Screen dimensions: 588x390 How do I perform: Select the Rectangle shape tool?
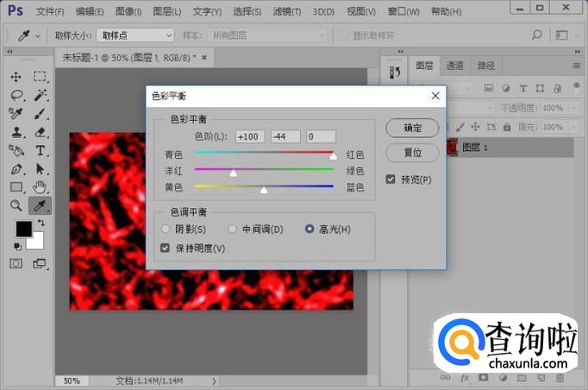pos(16,186)
